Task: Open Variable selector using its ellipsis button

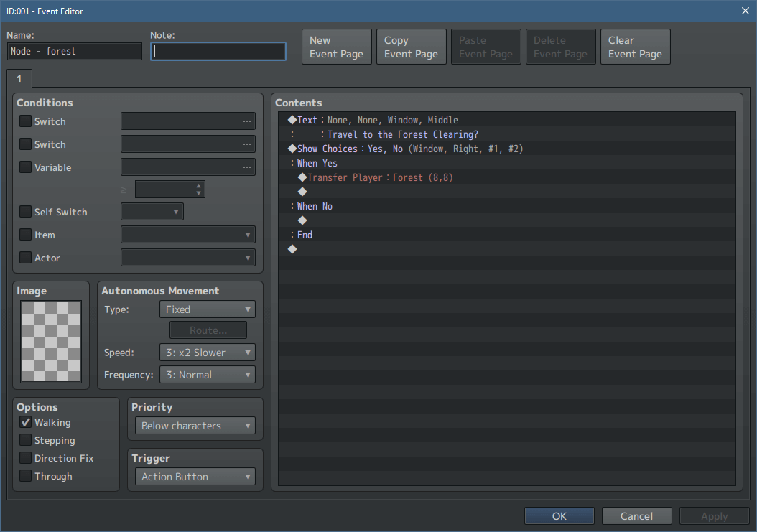Action: [248, 167]
